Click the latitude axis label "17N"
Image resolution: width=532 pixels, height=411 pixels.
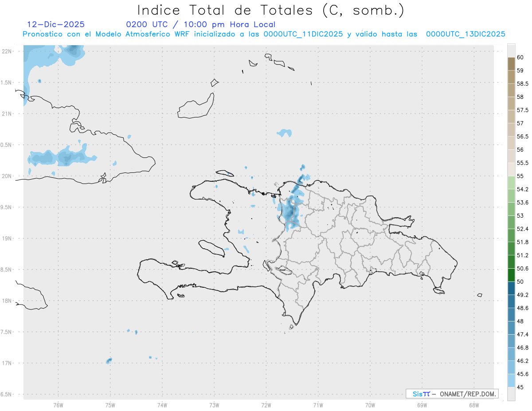coord(8,363)
